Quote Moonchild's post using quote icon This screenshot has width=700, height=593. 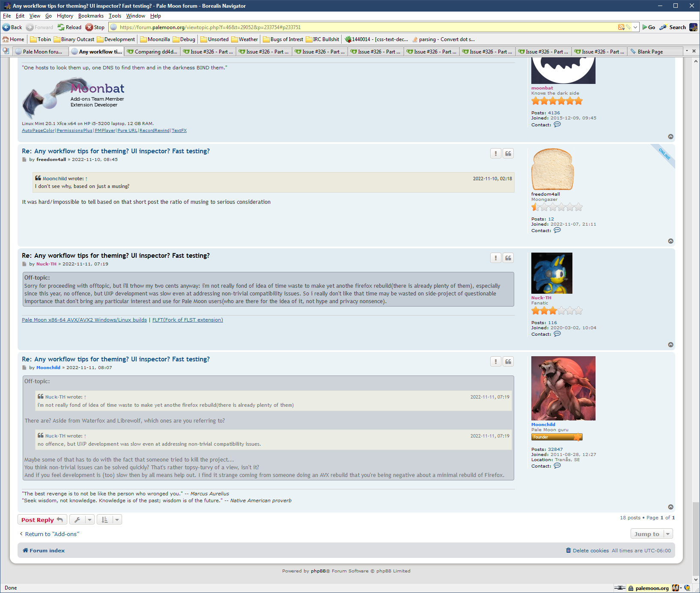click(508, 361)
